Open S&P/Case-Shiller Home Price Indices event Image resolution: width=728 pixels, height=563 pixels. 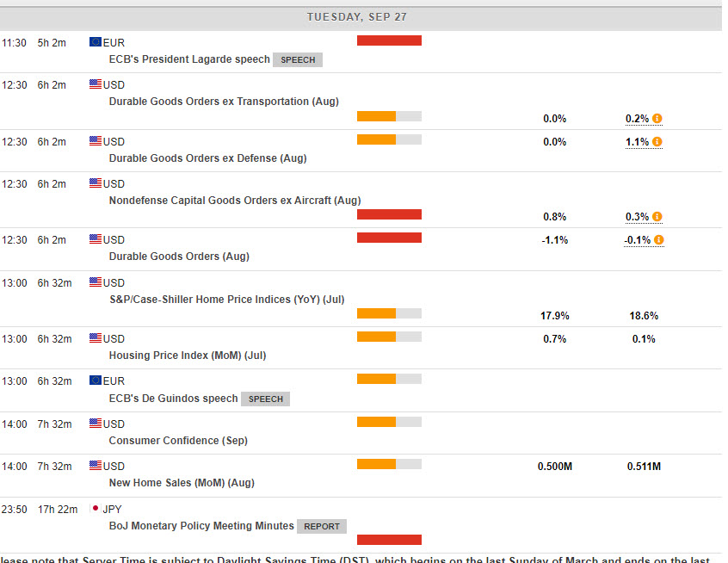point(226,300)
